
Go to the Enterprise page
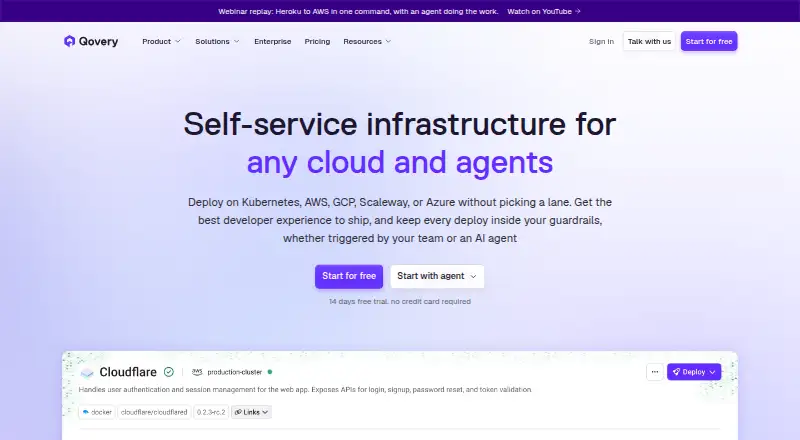(x=272, y=41)
